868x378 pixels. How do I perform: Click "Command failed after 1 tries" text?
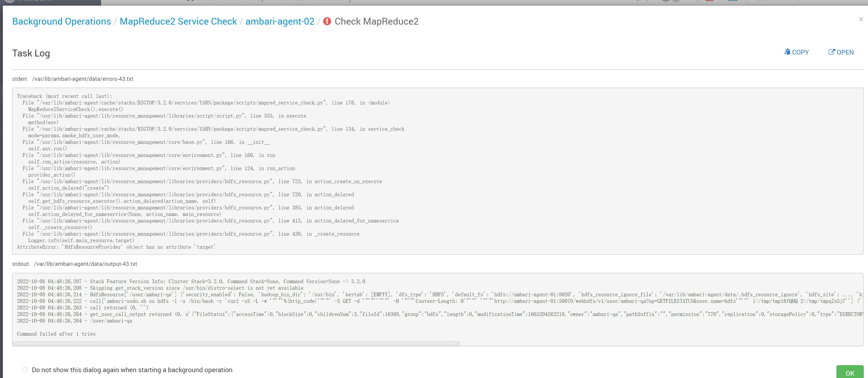click(56, 334)
